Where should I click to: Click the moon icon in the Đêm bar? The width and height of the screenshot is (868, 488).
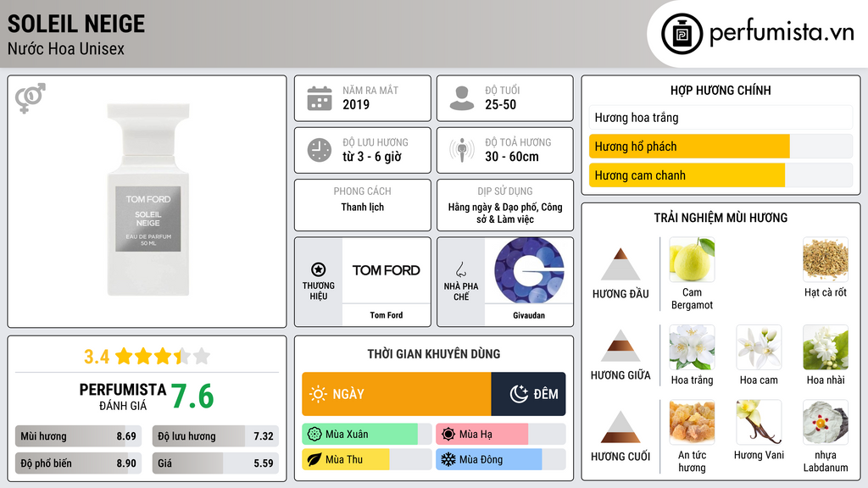click(x=519, y=394)
